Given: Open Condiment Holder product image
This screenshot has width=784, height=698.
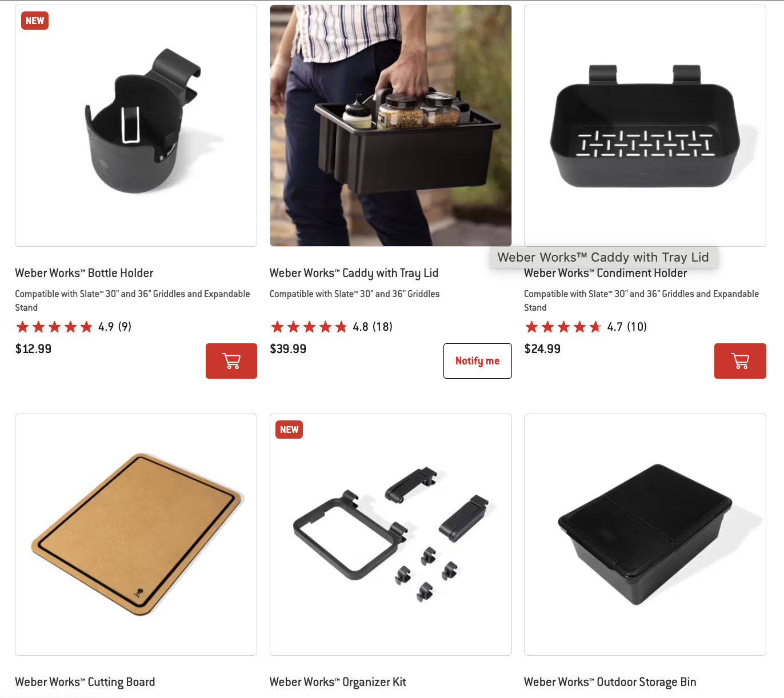Looking at the screenshot, I should 645,126.
